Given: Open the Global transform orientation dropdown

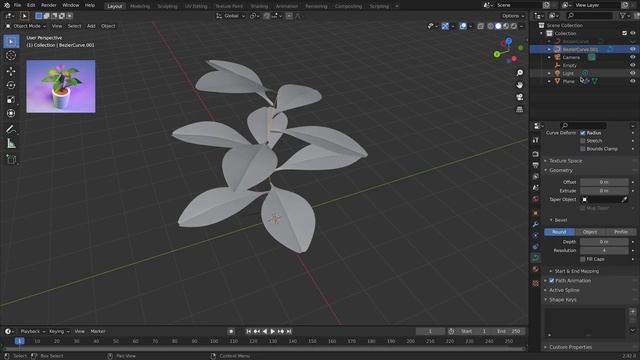Looking at the screenshot, I should (x=231, y=16).
